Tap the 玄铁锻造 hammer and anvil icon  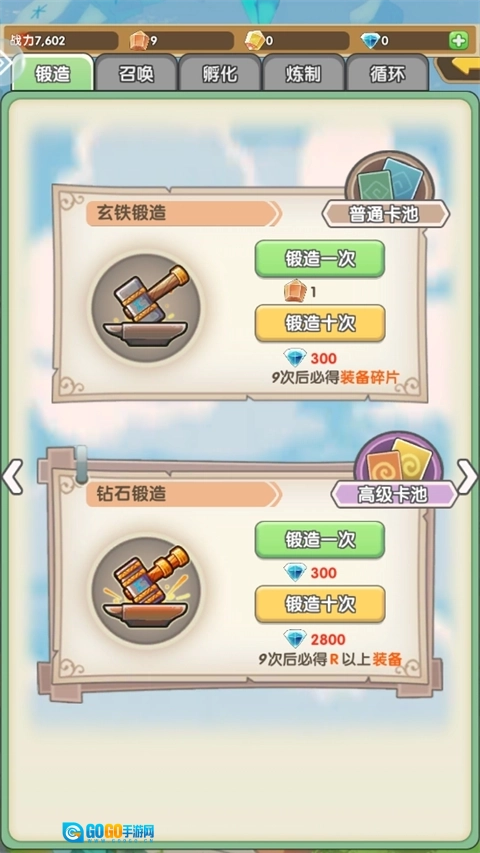145,308
